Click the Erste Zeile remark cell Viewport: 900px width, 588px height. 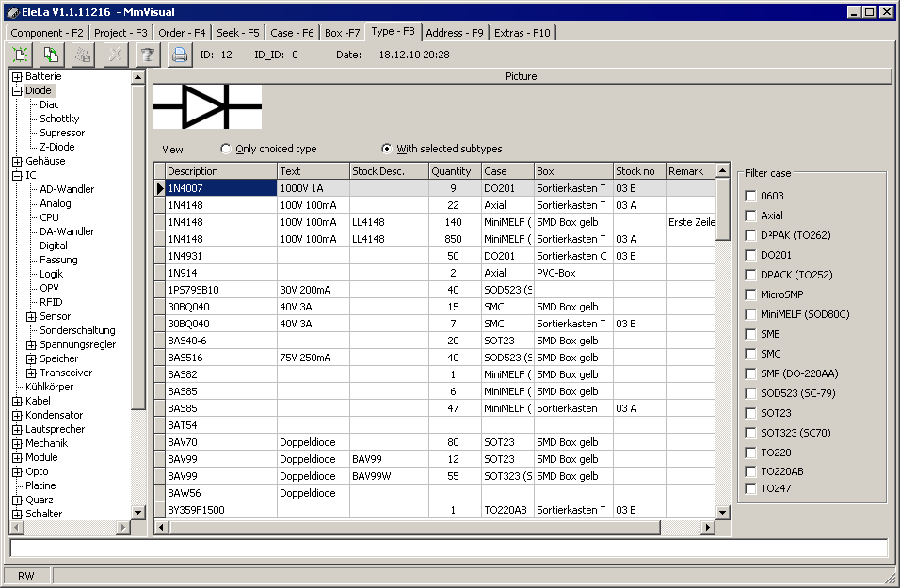[x=691, y=222]
